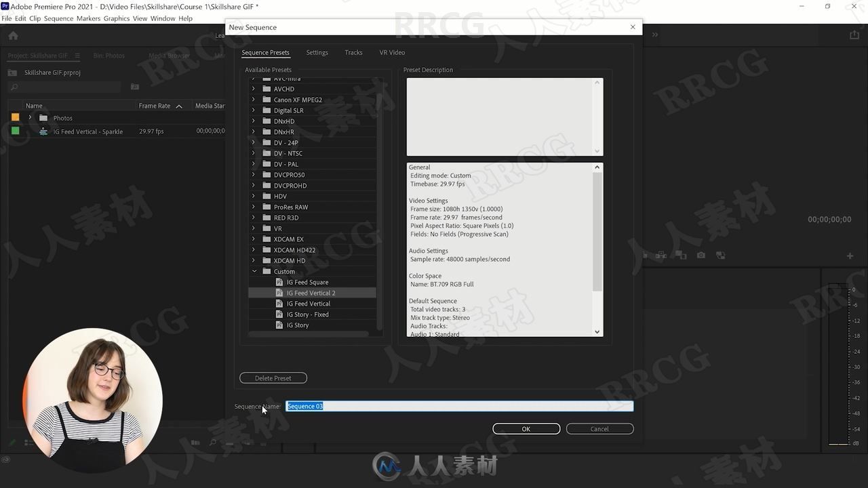Click the Extract icon in Program Monitor
This screenshot has height=488, width=868.
tap(681, 256)
